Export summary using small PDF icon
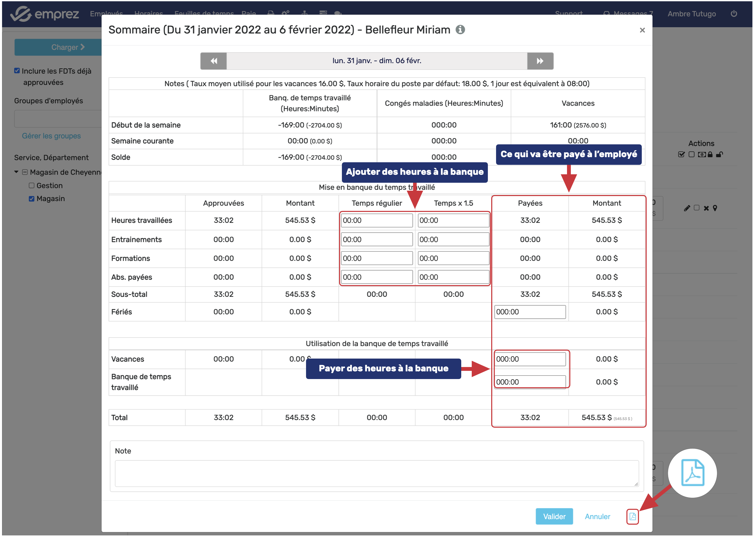756x539 pixels. point(633,517)
